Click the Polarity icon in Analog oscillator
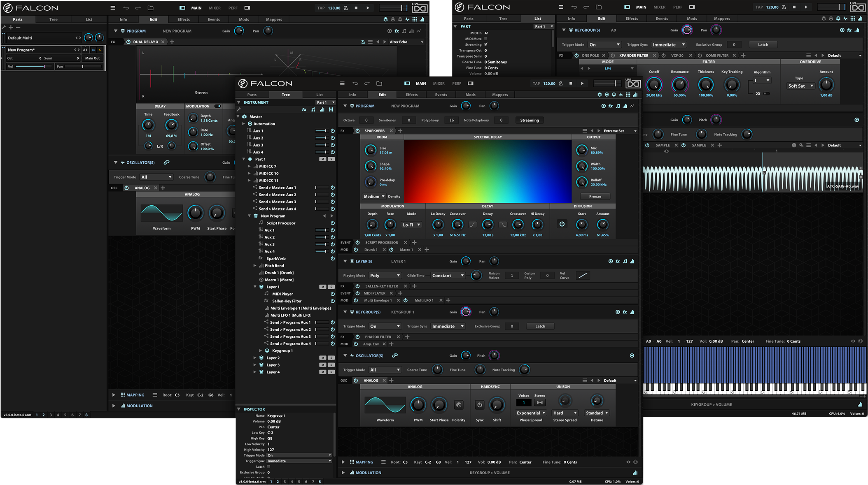The height and width of the screenshot is (485, 868). (458, 405)
